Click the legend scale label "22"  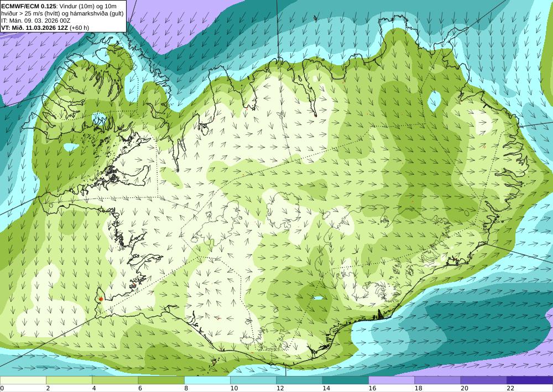coord(510,389)
